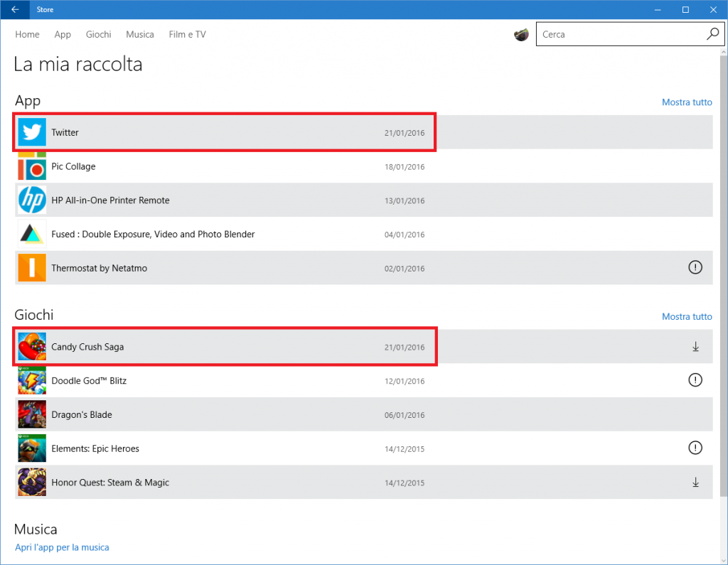Click the 18/01/2016 date for Pic Collage

tap(405, 167)
